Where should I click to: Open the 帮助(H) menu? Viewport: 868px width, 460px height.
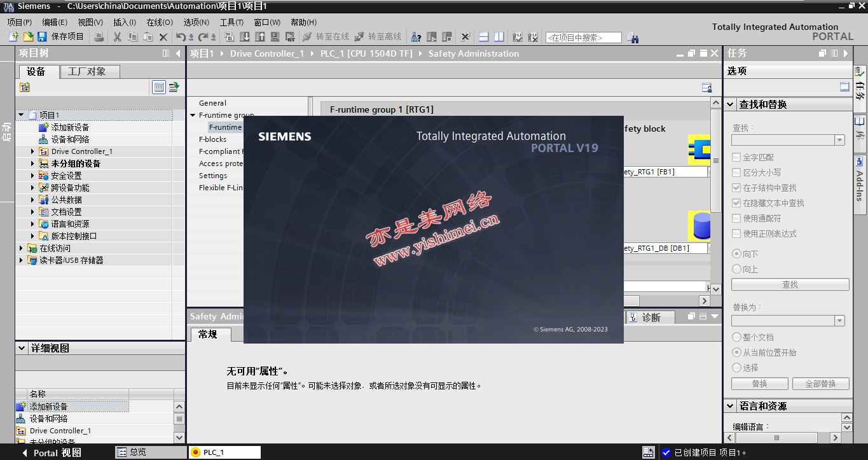[x=303, y=22]
